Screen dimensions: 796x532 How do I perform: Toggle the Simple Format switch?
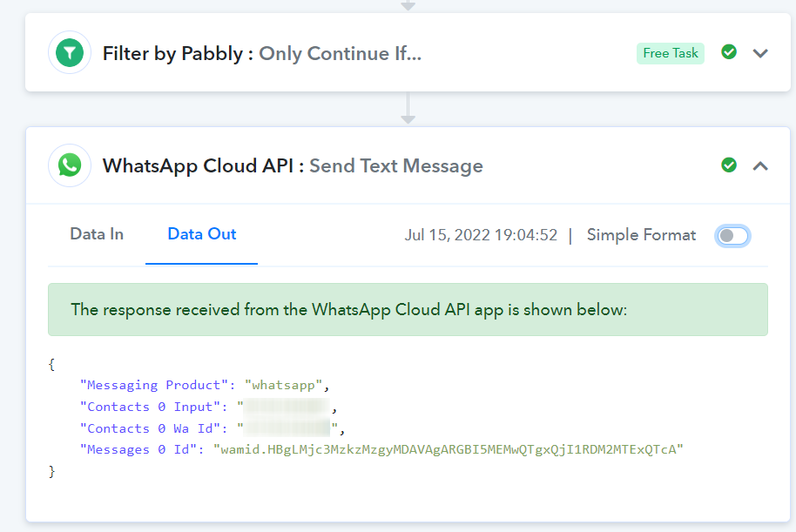[x=732, y=236]
